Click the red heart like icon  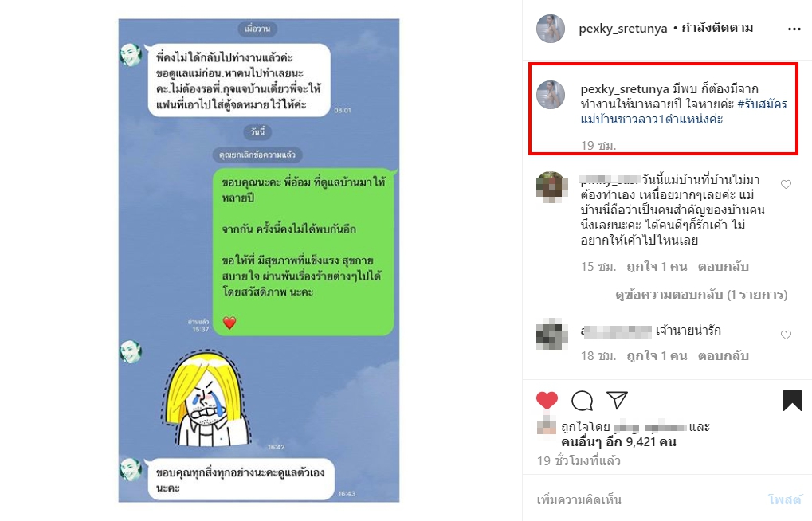(547, 401)
